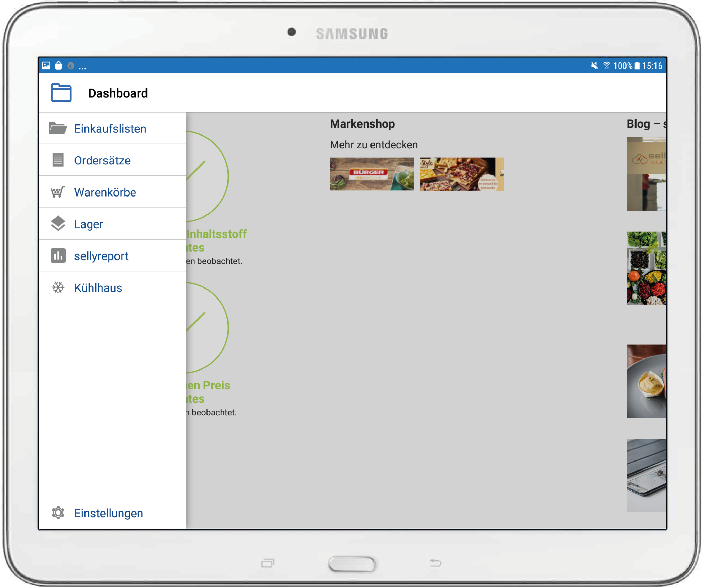Tap the Dashboard folder icon in header

coord(61,93)
